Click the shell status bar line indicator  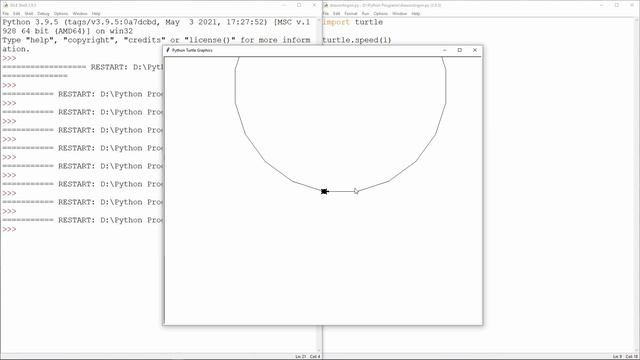pyautogui.click(x=301, y=357)
